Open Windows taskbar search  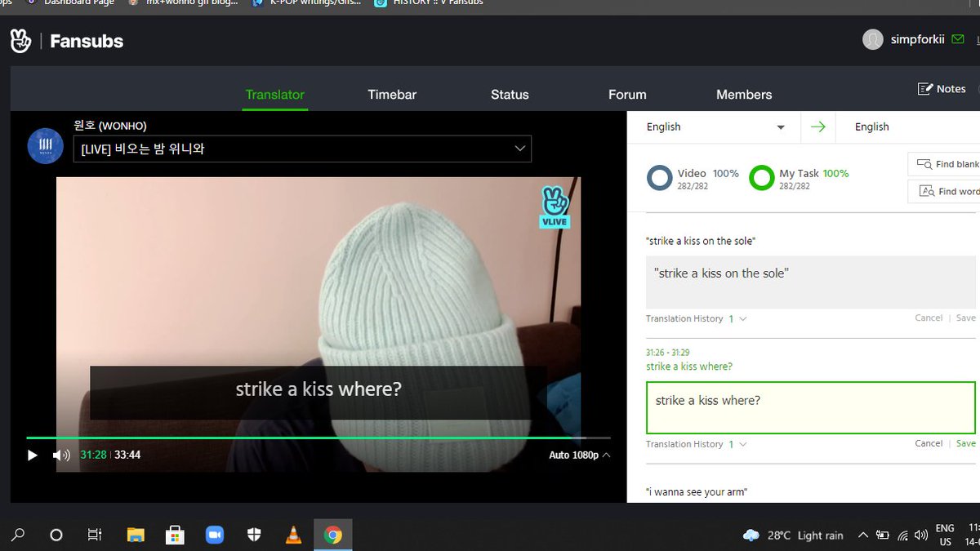tap(18, 535)
